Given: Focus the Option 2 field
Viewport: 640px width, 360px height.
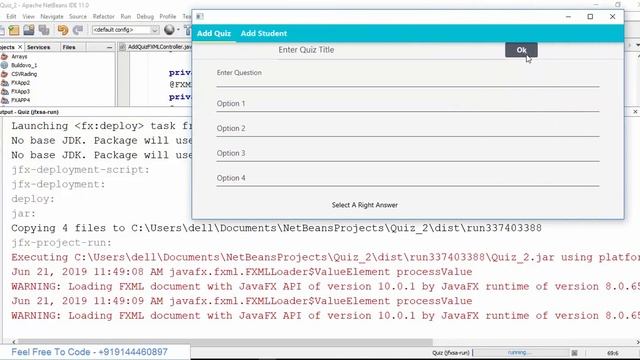Looking at the screenshot, I should [408, 129].
